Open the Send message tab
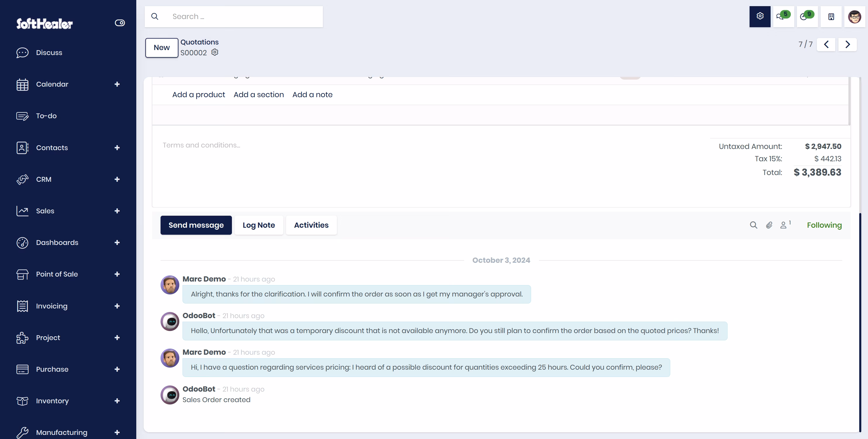The image size is (868, 439). pyautogui.click(x=196, y=225)
